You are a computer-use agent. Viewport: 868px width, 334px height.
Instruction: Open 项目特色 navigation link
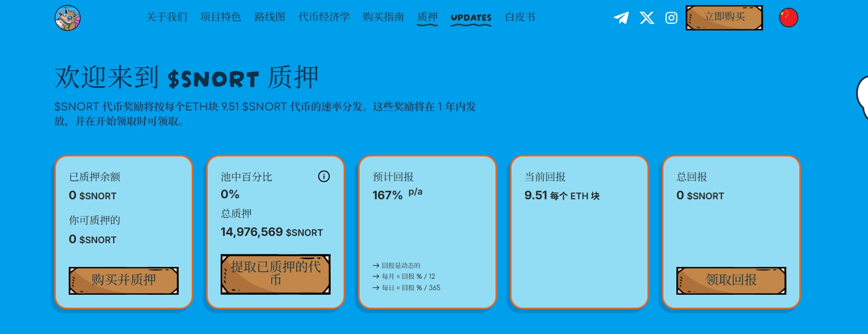221,17
